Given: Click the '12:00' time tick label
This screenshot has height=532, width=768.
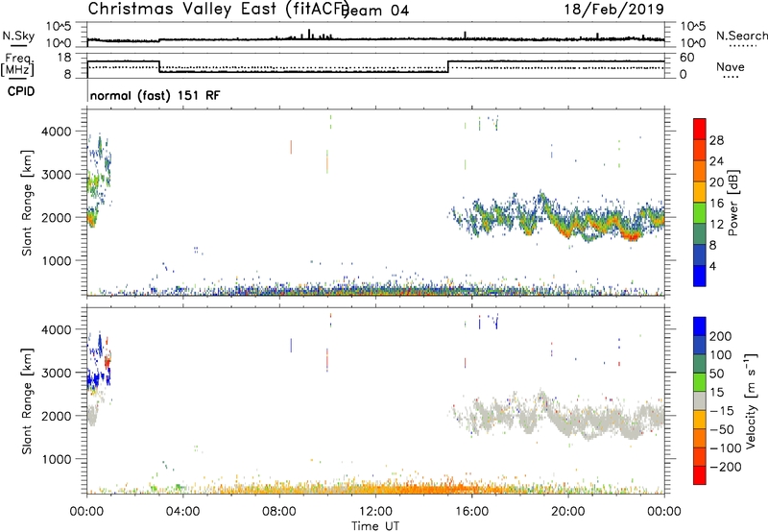Looking at the screenshot, I should tap(375, 512).
